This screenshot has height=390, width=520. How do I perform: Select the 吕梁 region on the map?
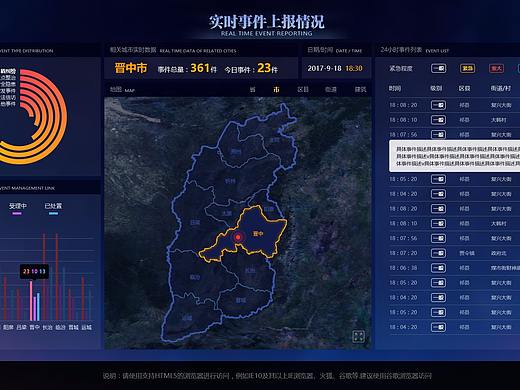tap(195, 222)
